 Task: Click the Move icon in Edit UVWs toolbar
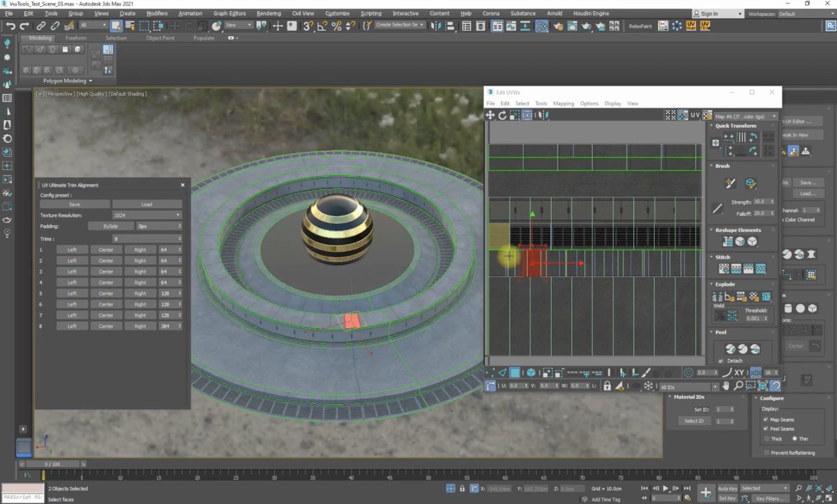pyautogui.click(x=490, y=115)
